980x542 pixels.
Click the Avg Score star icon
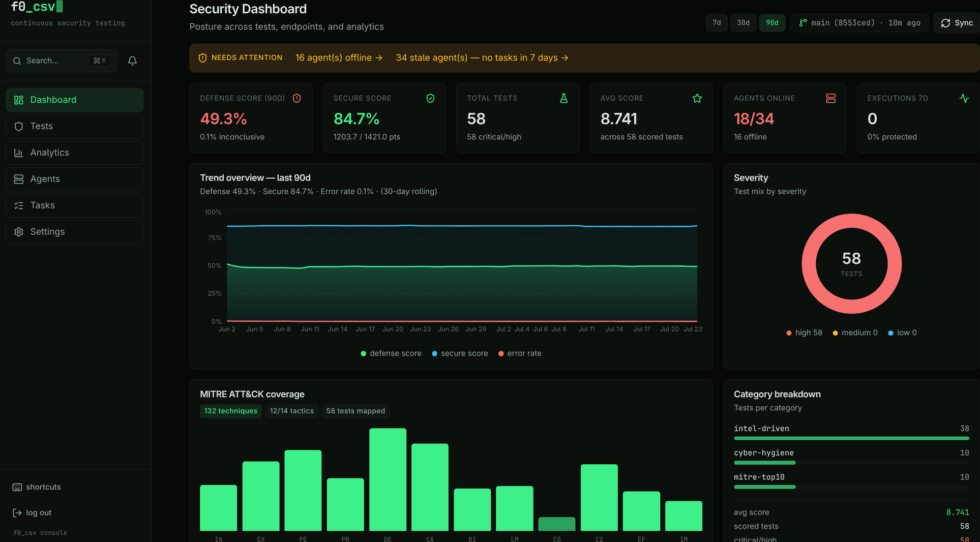pos(697,98)
